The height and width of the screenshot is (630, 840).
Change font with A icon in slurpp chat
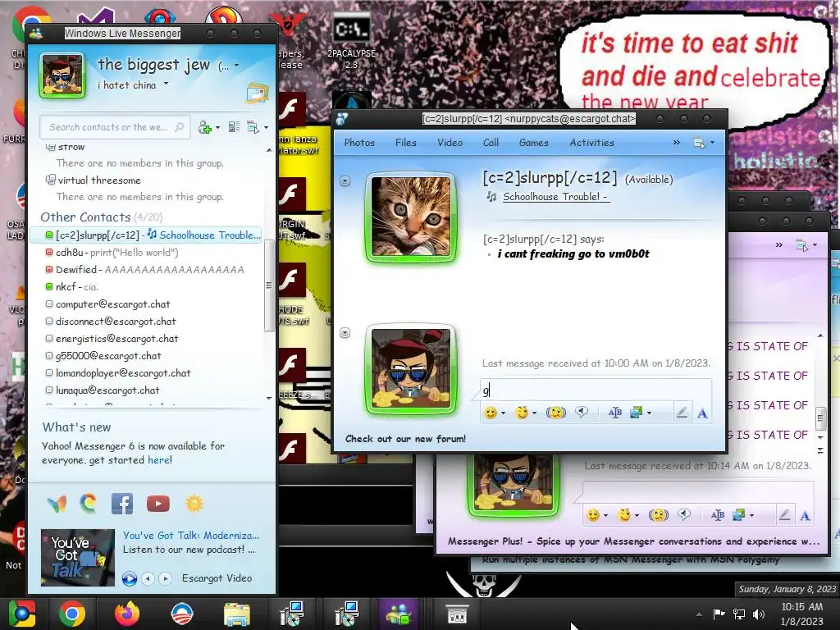click(x=702, y=413)
